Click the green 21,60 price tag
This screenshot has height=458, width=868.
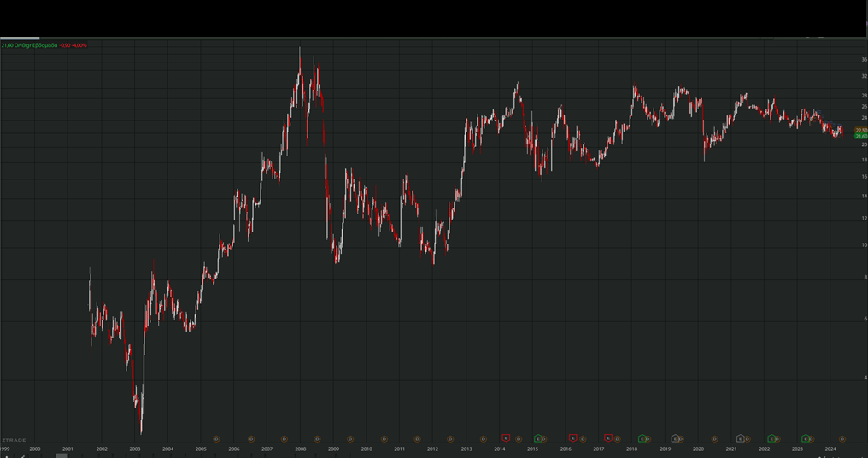[861, 136]
